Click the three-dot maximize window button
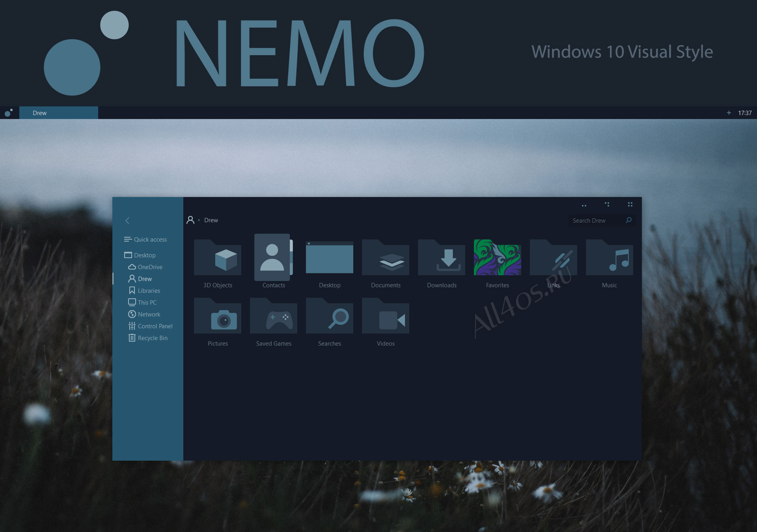This screenshot has width=757, height=532. point(607,204)
